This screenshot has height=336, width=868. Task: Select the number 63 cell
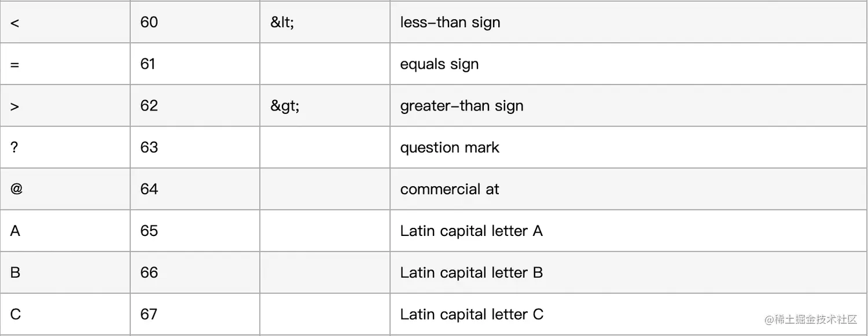pos(149,147)
